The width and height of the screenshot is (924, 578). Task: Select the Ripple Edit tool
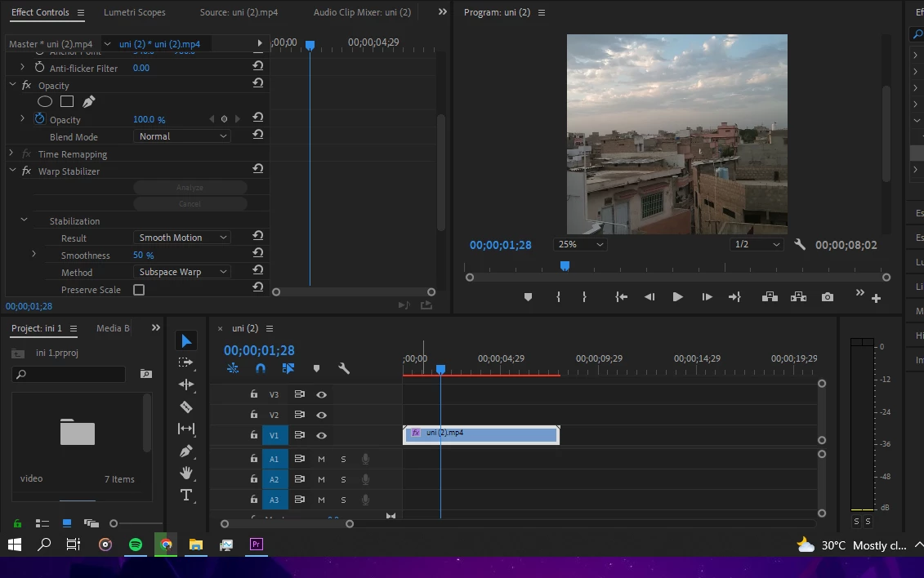[186, 385]
